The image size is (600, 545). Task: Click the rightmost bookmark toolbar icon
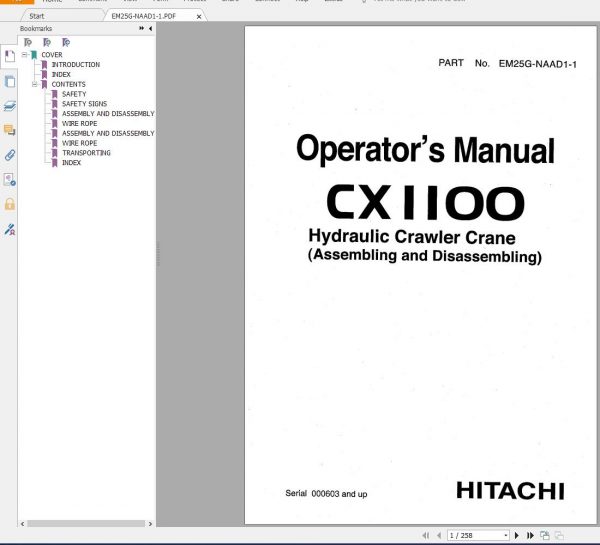tap(66, 42)
